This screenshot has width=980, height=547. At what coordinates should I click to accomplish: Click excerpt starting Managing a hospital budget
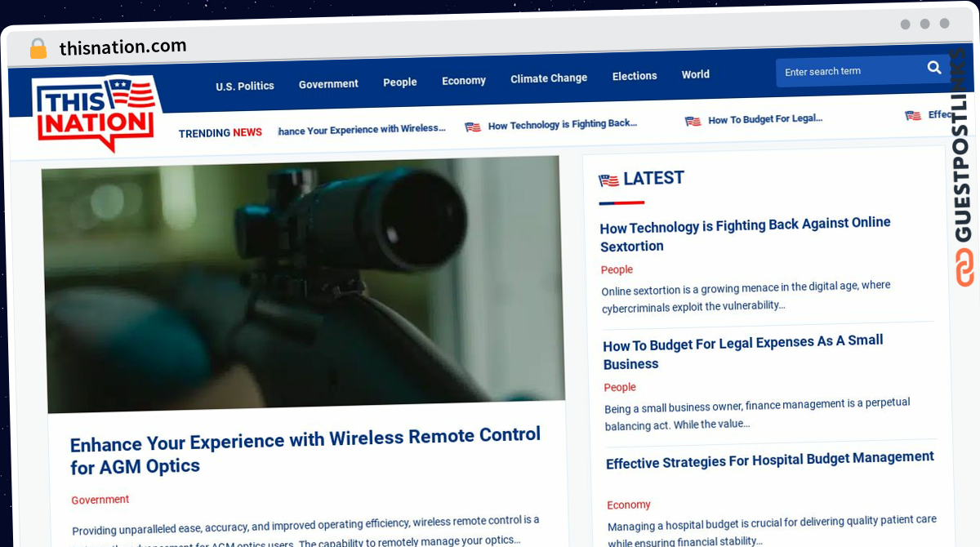pos(772,530)
